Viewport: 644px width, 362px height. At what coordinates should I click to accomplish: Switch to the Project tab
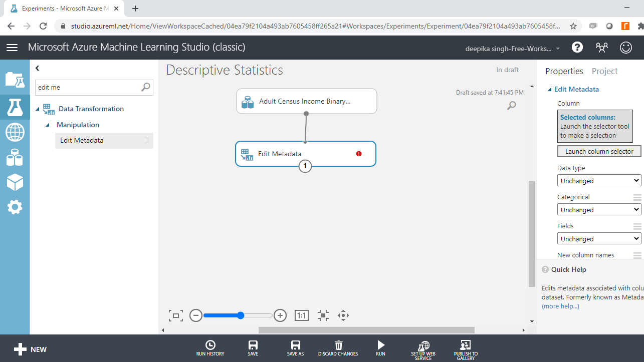click(604, 71)
